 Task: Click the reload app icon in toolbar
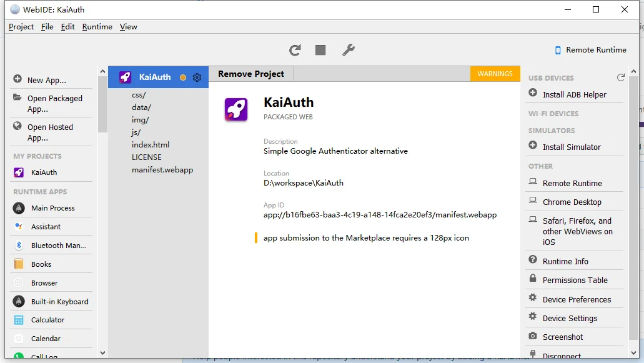(x=295, y=50)
